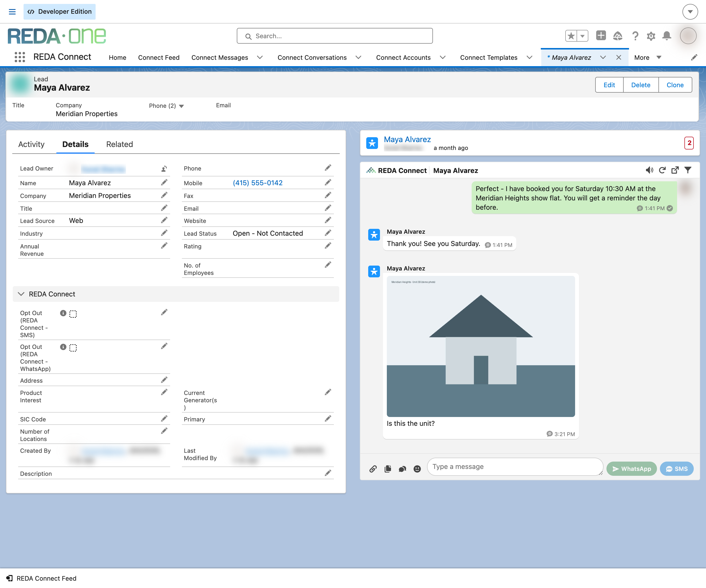The image size is (706, 588).
Task: Refresh the REDA Connect conversation
Action: pos(662,170)
